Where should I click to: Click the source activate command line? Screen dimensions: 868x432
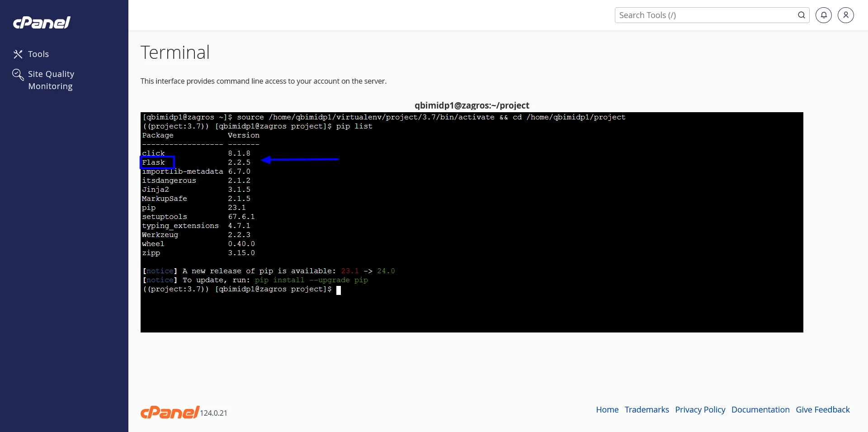(x=384, y=117)
